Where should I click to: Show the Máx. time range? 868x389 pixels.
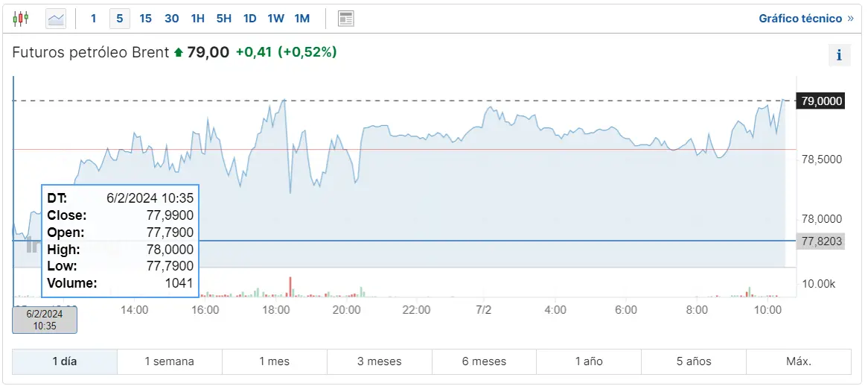pos(798,361)
